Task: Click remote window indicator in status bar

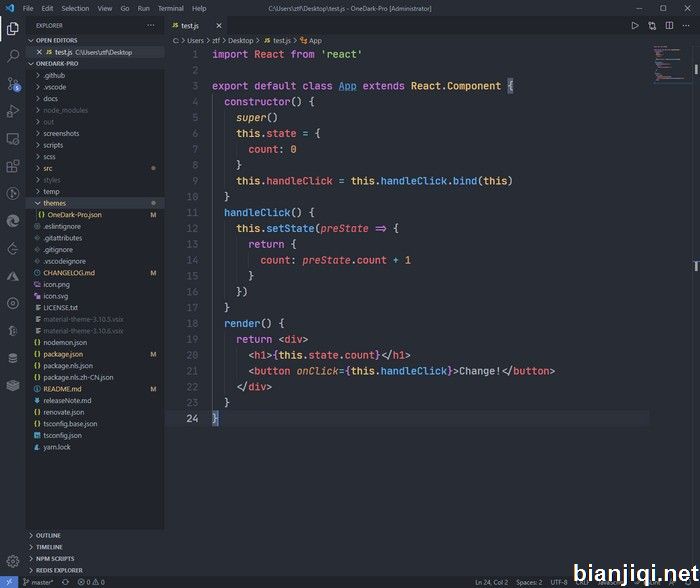Action: point(9,582)
